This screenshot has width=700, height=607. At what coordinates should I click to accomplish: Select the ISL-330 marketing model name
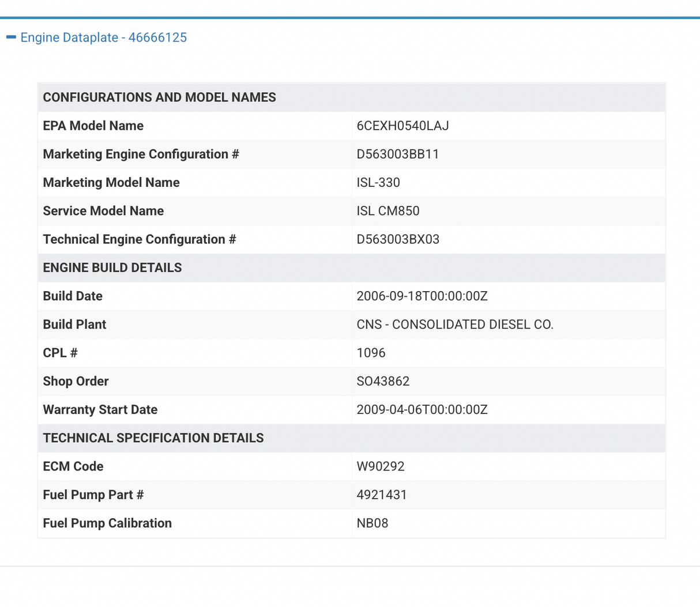pos(378,183)
